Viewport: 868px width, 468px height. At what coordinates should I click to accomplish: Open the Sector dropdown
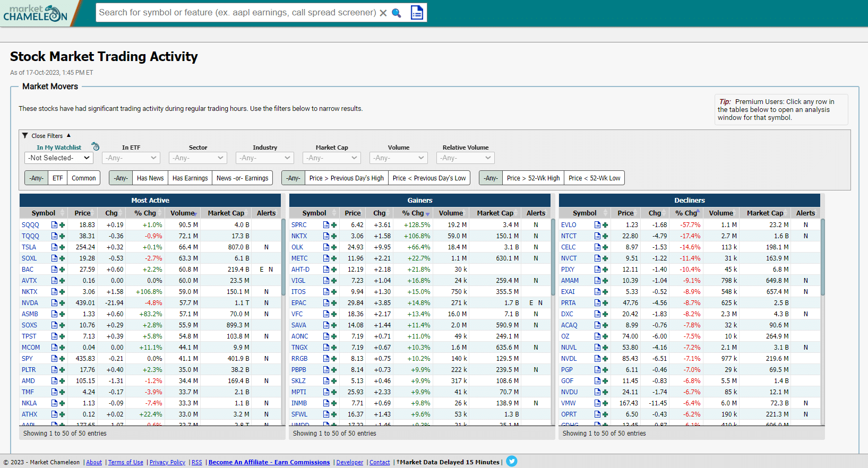pyautogui.click(x=198, y=158)
